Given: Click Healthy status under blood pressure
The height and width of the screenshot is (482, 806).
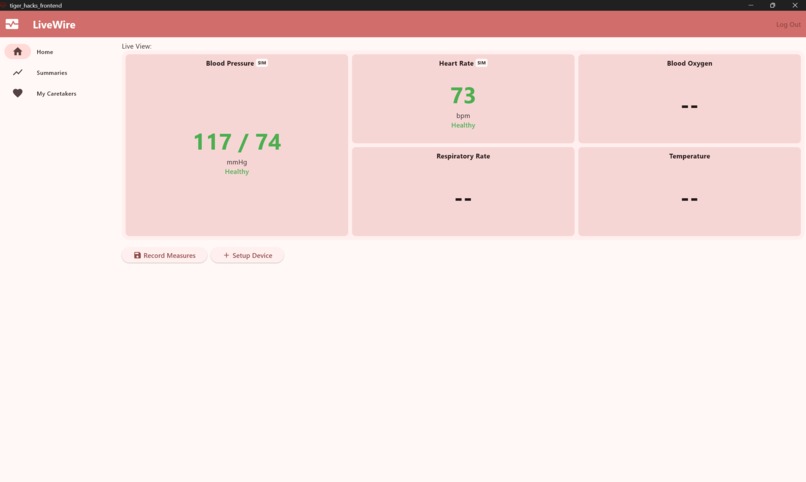Looking at the screenshot, I should pos(237,172).
